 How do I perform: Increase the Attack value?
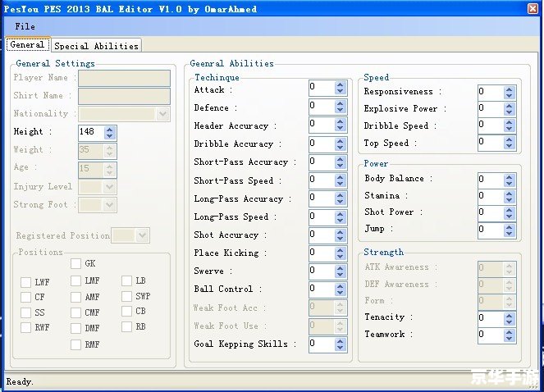point(341,84)
